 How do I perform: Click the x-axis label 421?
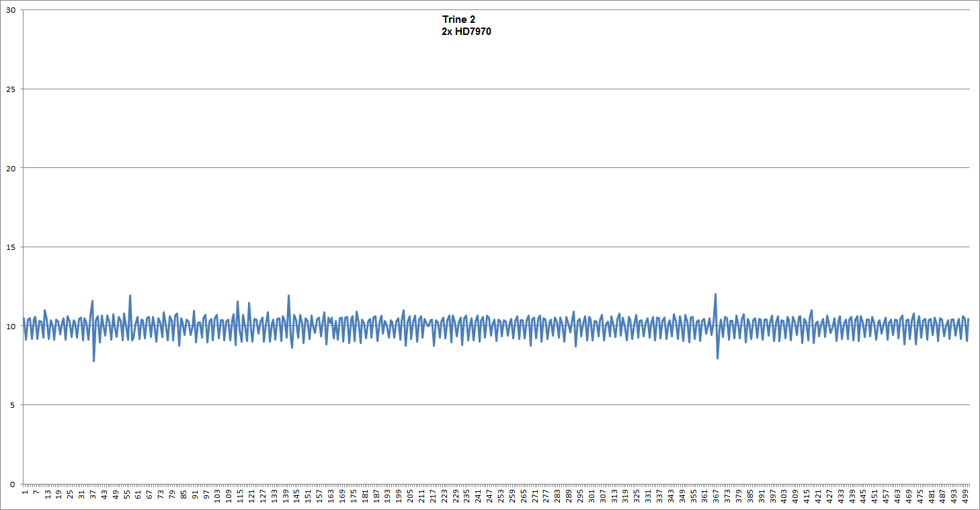tap(818, 497)
